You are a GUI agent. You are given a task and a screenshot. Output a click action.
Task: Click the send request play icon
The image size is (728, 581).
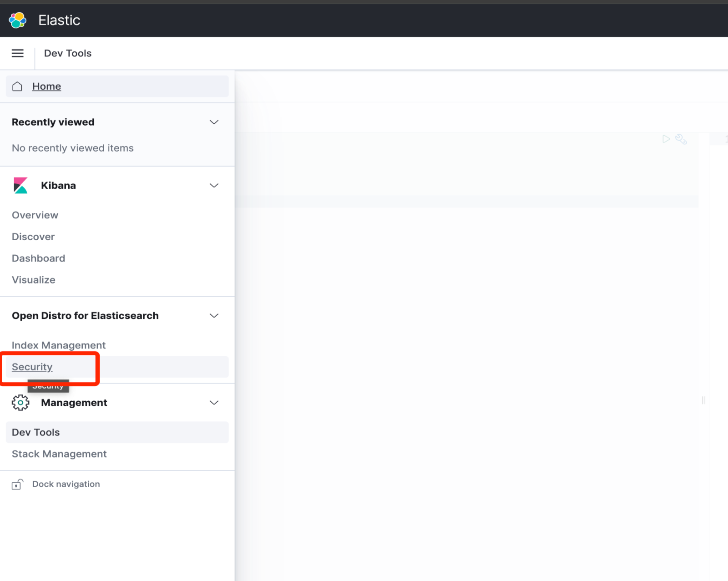tap(666, 139)
